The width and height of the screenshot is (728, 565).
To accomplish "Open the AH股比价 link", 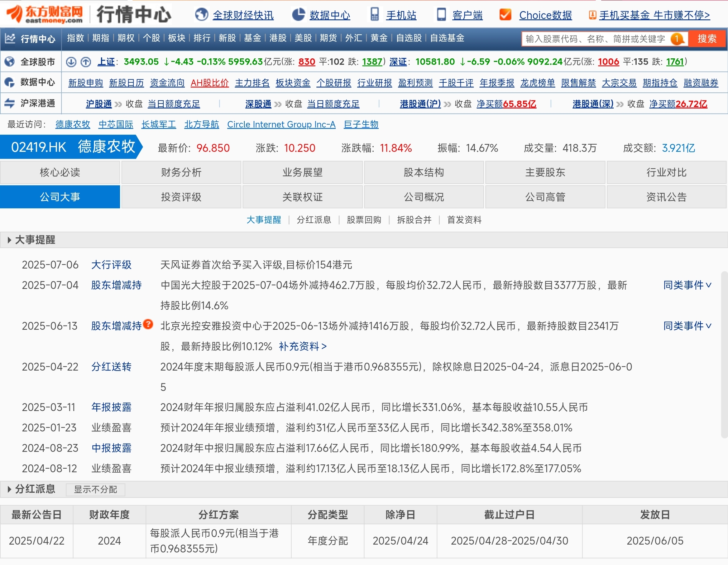I will tap(210, 83).
